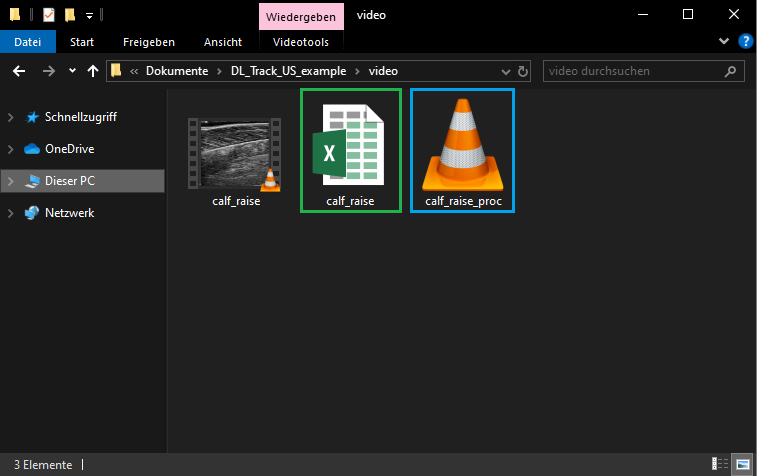The width and height of the screenshot is (757, 476).
Task: Refresh the current folder view
Action: click(x=522, y=71)
